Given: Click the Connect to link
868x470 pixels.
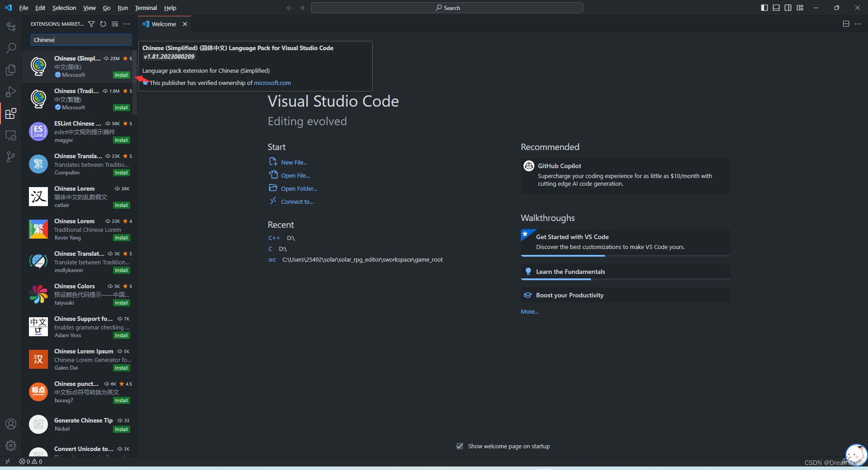Looking at the screenshot, I should coord(297,202).
